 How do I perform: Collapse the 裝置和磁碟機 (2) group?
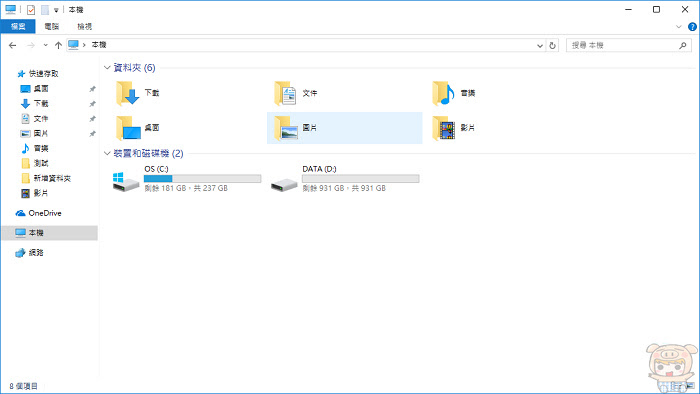pyautogui.click(x=107, y=153)
